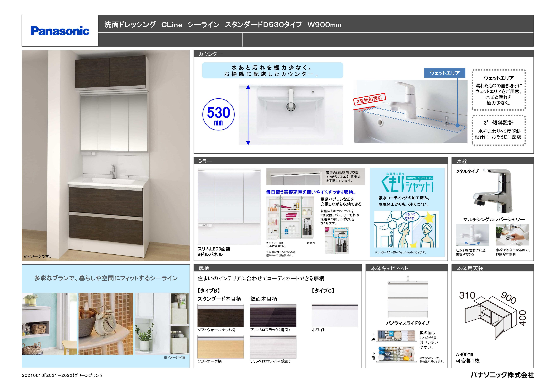Click the 本体キャビネット section header
Screen dimensions: 555x392
click(x=407, y=268)
